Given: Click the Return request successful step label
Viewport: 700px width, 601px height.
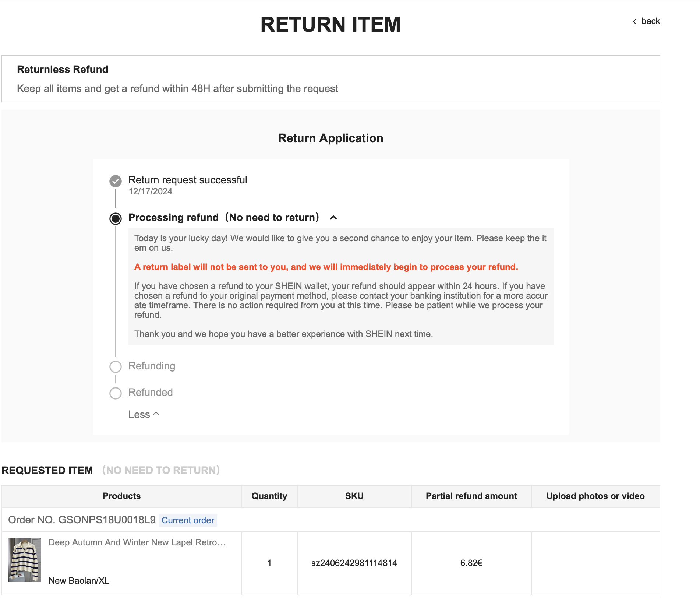Looking at the screenshot, I should [x=188, y=180].
